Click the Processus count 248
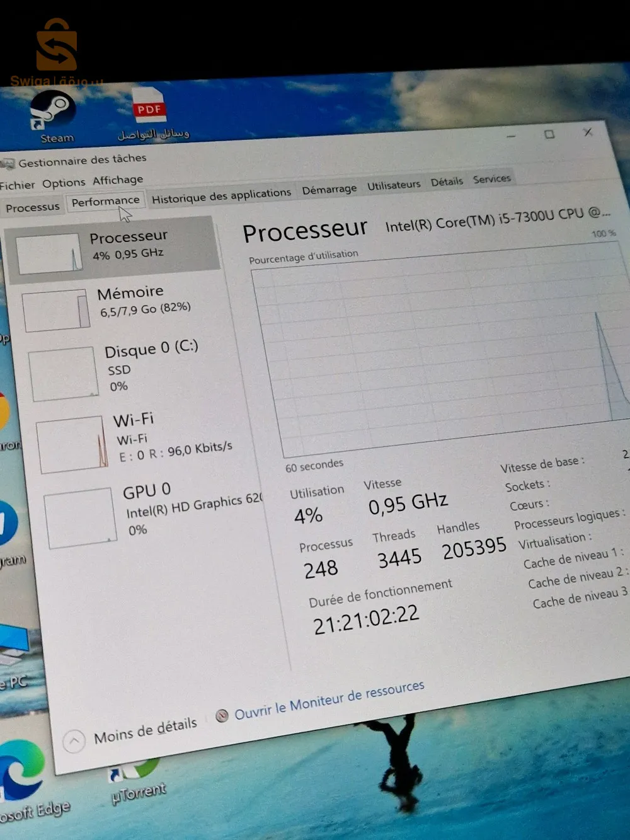Viewport: 630px width, 840px height. [321, 570]
